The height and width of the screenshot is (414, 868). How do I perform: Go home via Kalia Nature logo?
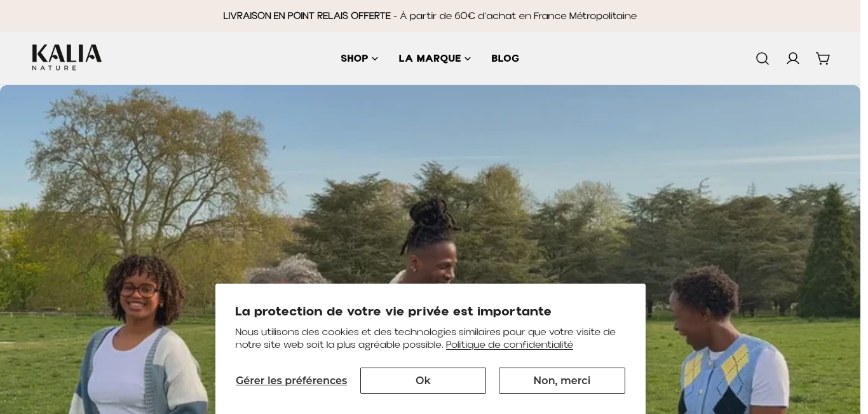click(67, 57)
